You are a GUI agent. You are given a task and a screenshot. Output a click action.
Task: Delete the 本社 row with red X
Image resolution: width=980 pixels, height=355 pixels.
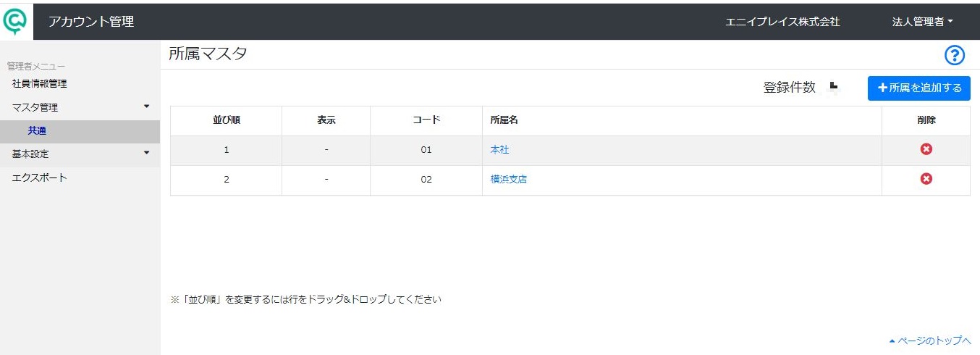[x=926, y=149]
